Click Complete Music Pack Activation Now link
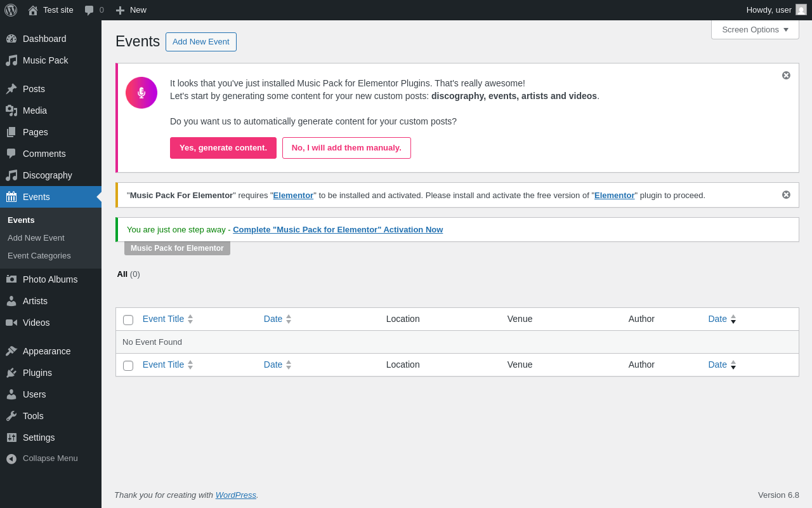 tap(338, 230)
